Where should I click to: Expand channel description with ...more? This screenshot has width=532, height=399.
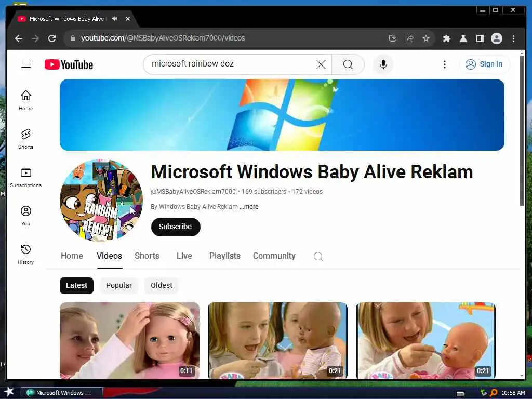coord(249,207)
